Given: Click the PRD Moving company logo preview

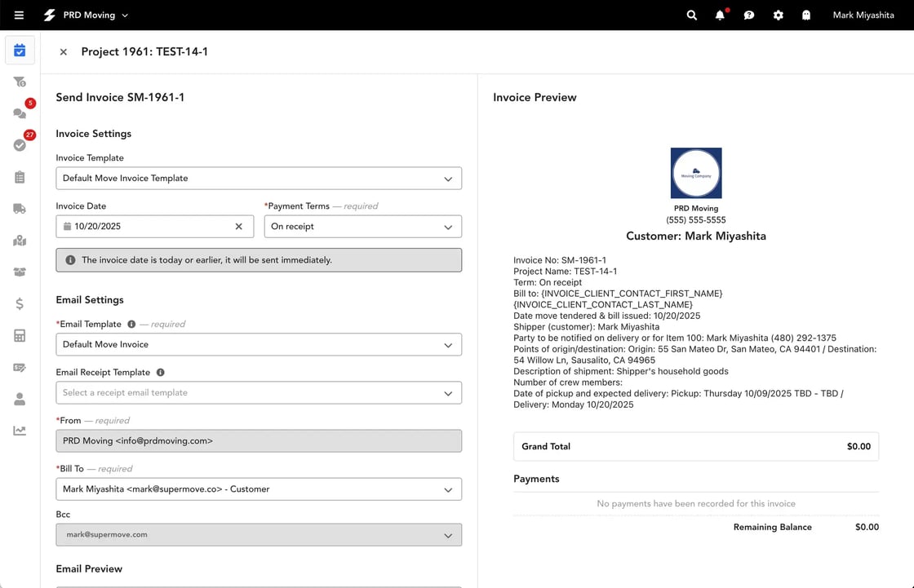Looking at the screenshot, I should [695, 172].
